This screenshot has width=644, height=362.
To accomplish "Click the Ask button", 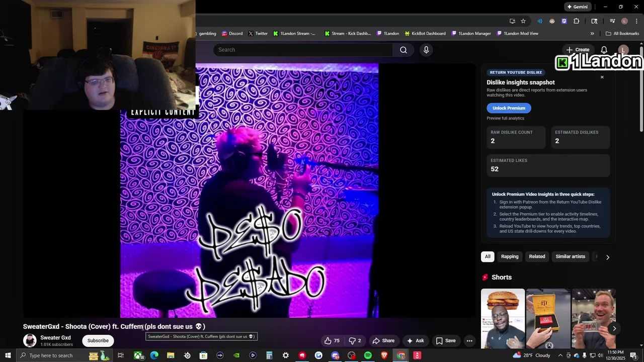I will tap(415, 340).
